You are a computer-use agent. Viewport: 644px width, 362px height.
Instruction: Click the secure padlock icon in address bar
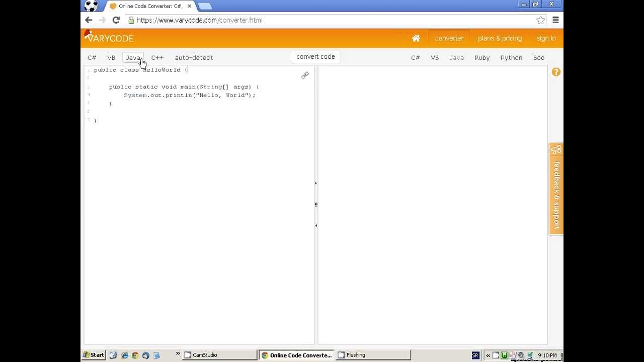pos(131,20)
